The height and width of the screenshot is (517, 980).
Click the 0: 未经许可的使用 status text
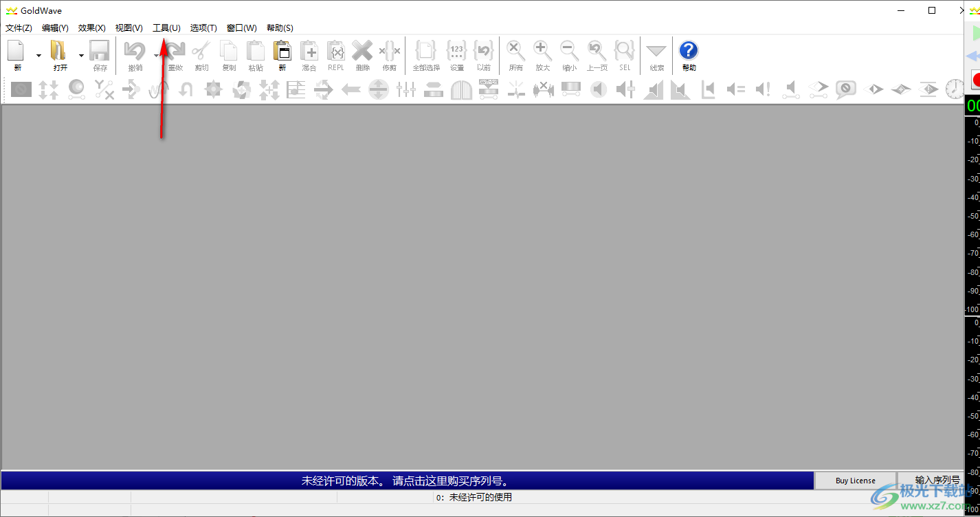click(474, 497)
